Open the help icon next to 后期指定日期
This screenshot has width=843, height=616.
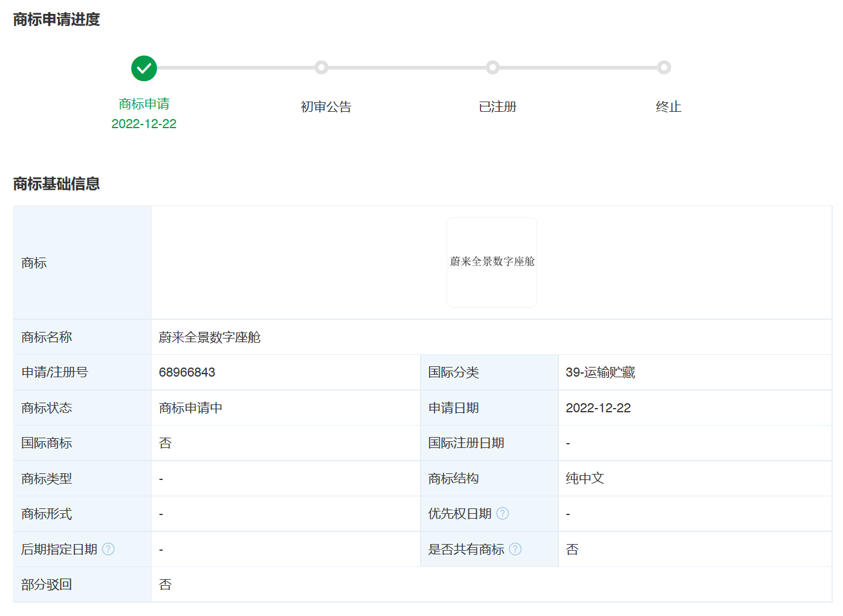pos(108,549)
